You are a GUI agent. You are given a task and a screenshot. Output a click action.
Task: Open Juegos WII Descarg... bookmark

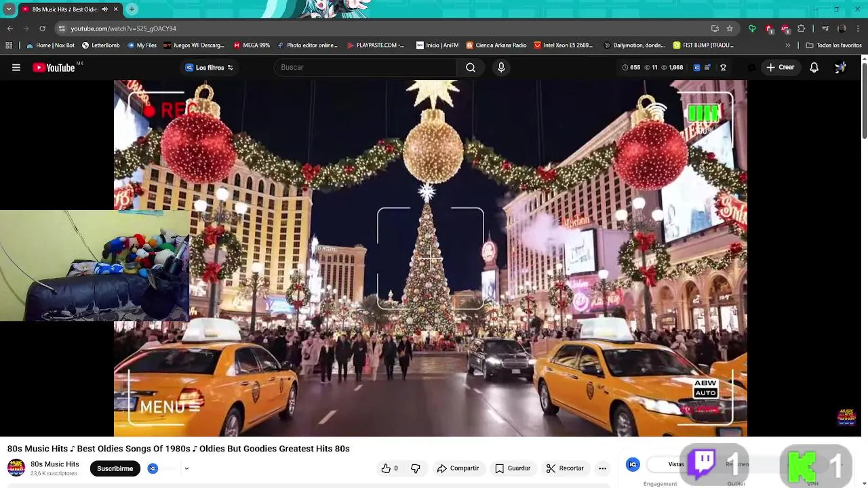click(x=193, y=45)
